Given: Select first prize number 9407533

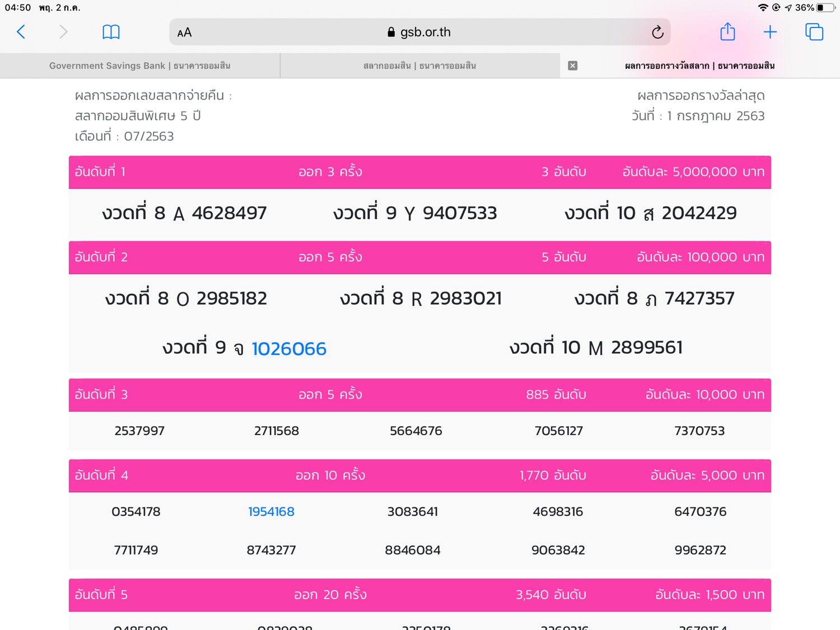Looking at the screenshot, I should pyautogui.click(x=460, y=213).
